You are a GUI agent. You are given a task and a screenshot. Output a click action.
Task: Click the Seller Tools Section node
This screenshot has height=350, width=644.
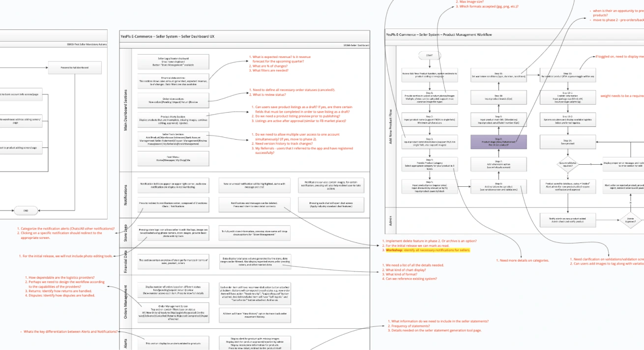(173, 139)
